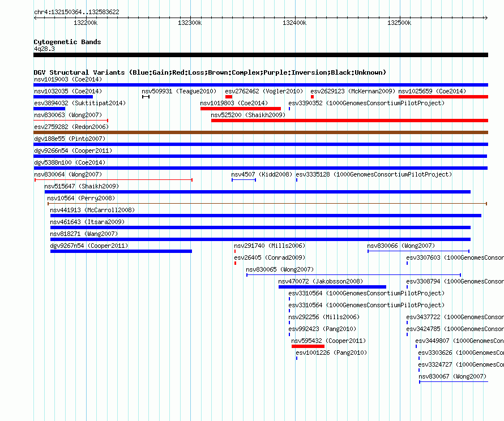Click the DGV Structural Variants track title
The image size is (504, 421).
pyautogui.click(x=210, y=72)
